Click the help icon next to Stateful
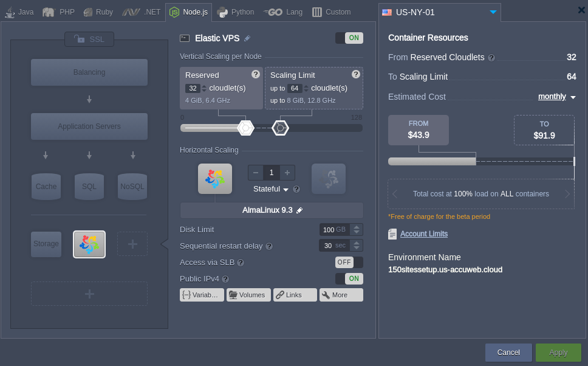This screenshot has height=366, width=588. tap(296, 189)
